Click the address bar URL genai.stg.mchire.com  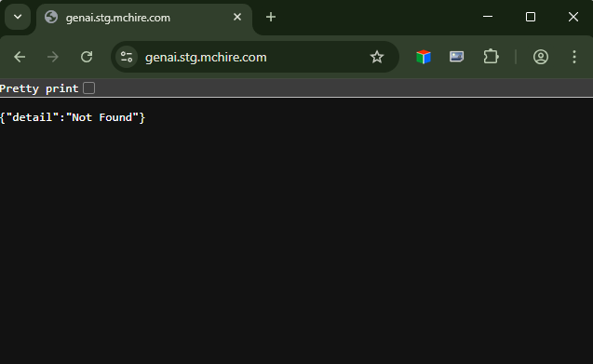(206, 58)
